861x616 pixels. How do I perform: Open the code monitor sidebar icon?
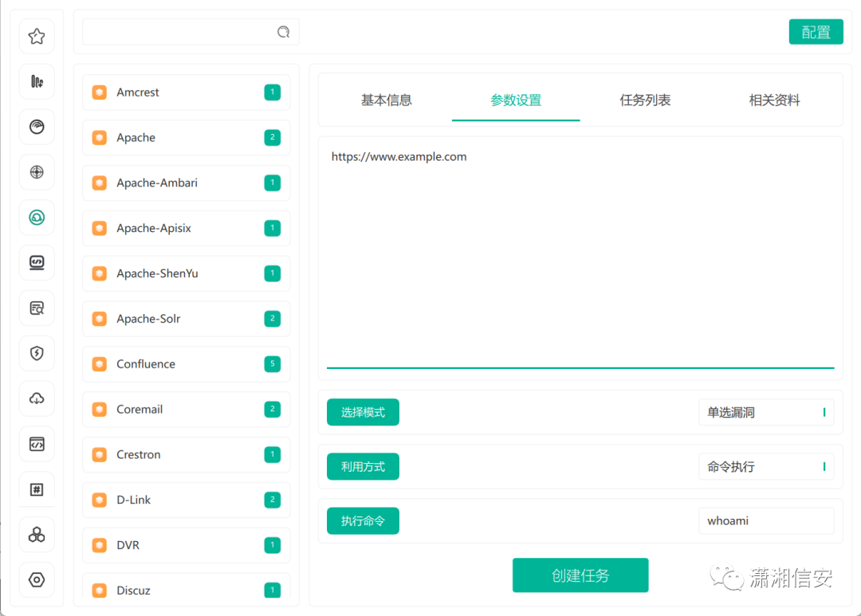(x=37, y=262)
